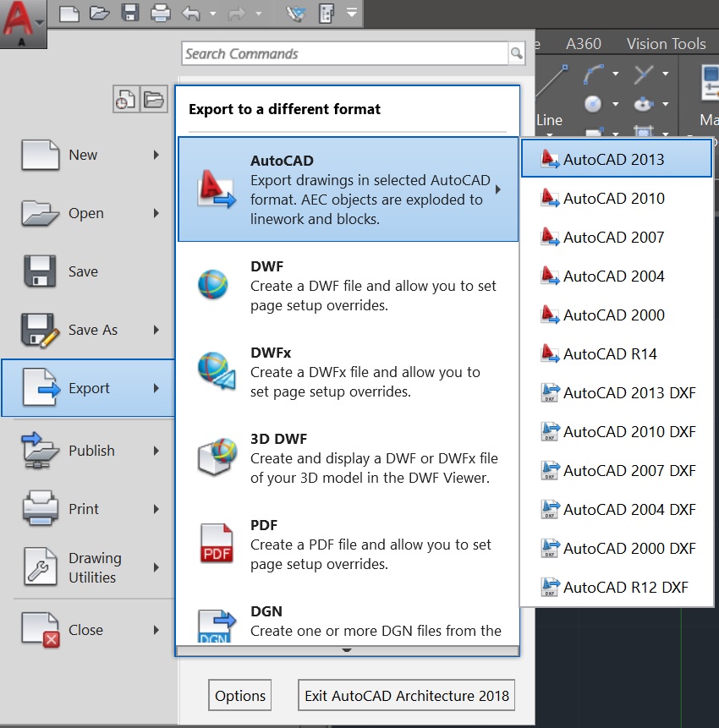Select Print in the application menu
The height and width of the screenshot is (728, 719).
[88, 509]
